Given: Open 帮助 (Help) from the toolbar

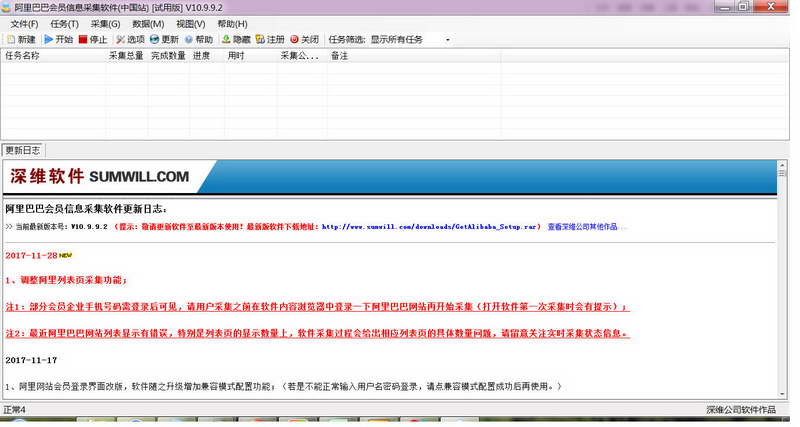Looking at the screenshot, I should 198,39.
